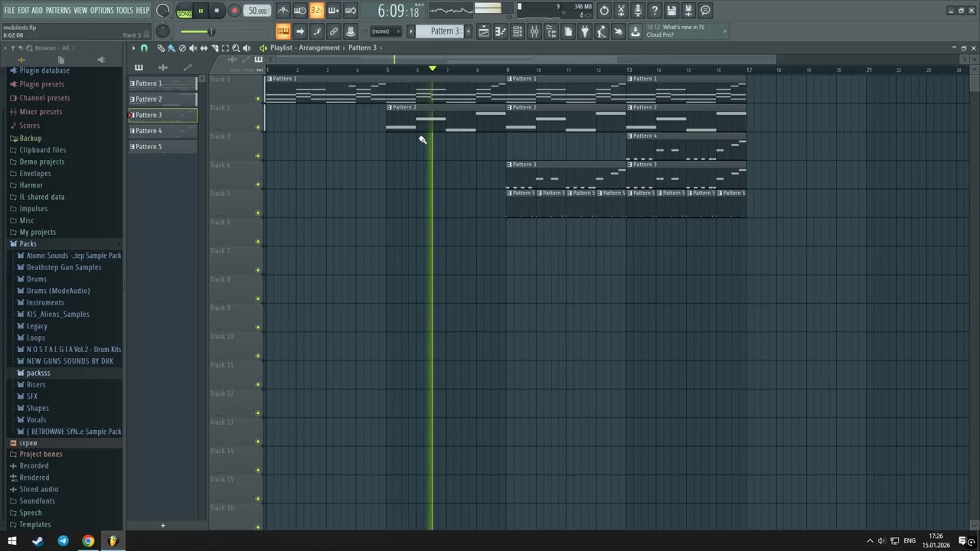Open the chat bubble news icon
The width and height of the screenshot is (980, 551).
pyautogui.click(x=705, y=10)
